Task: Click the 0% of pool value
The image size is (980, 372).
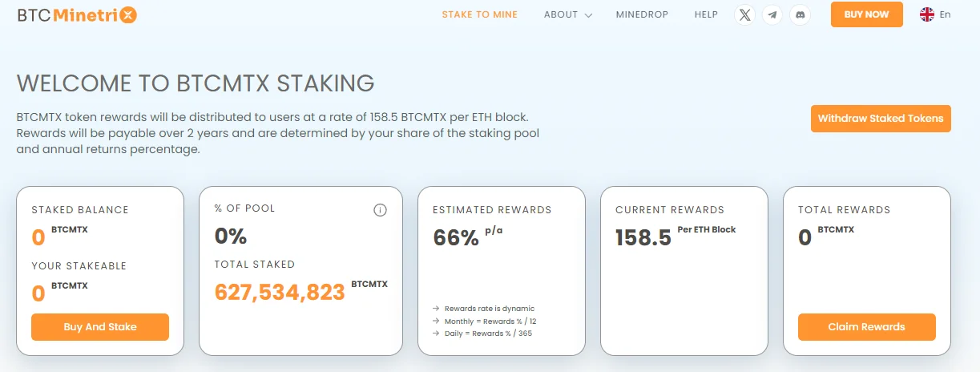Action: [x=231, y=237]
